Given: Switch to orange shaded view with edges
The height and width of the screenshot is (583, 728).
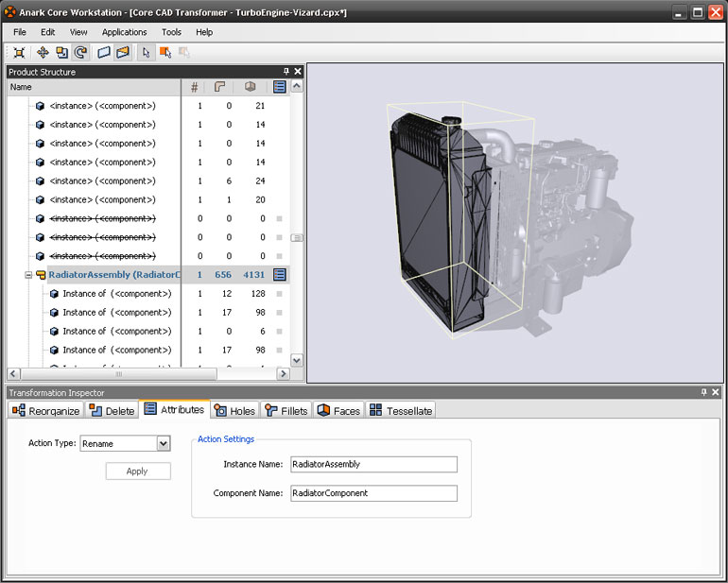Looking at the screenshot, I should point(123,53).
